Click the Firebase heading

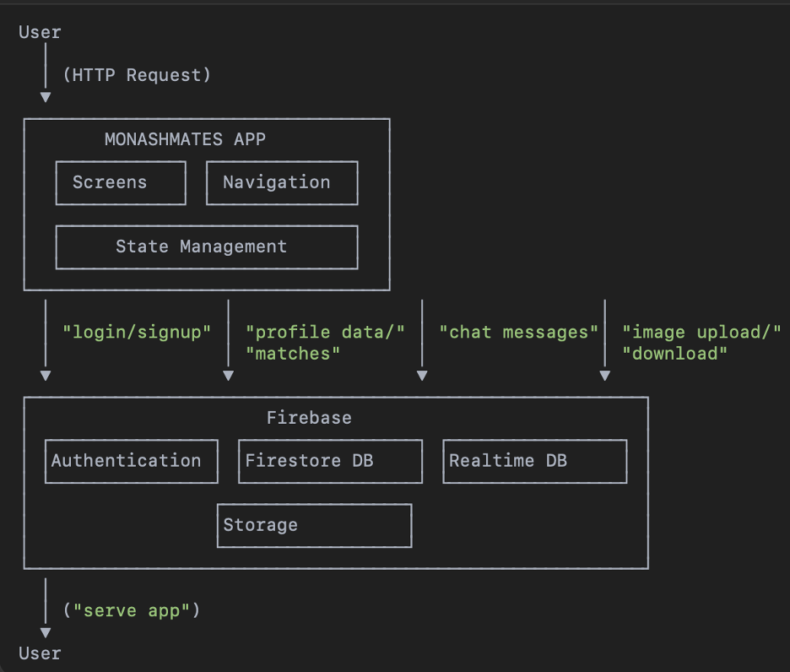tap(309, 418)
